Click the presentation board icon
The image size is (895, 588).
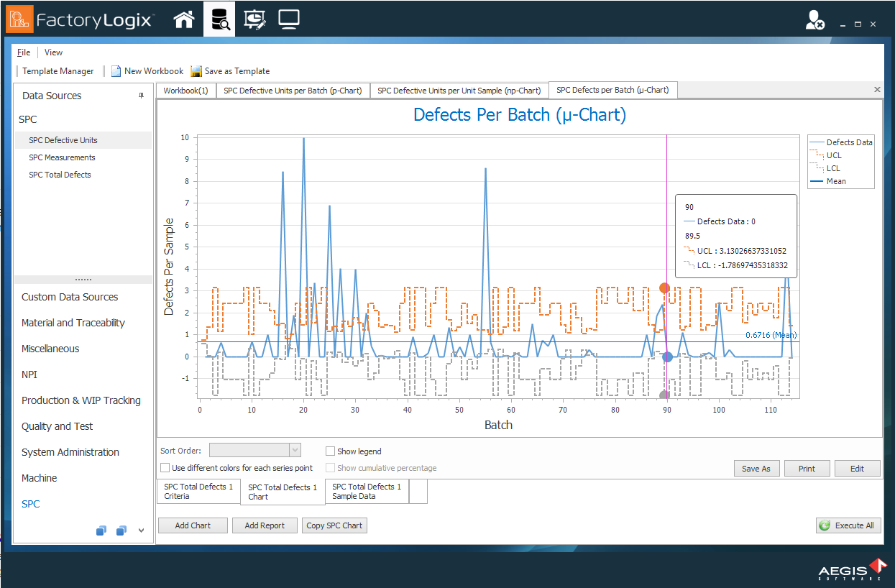[254, 19]
